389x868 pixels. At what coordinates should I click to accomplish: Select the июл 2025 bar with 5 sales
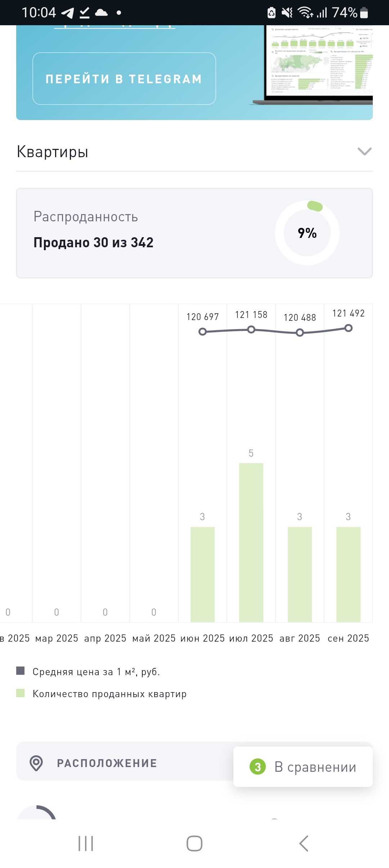[x=251, y=542]
